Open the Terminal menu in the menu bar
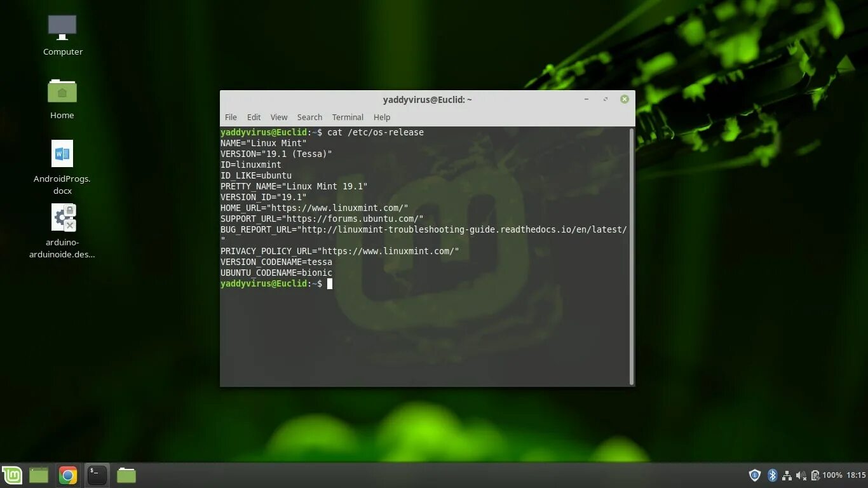The width and height of the screenshot is (868, 488). click(348, 117)
